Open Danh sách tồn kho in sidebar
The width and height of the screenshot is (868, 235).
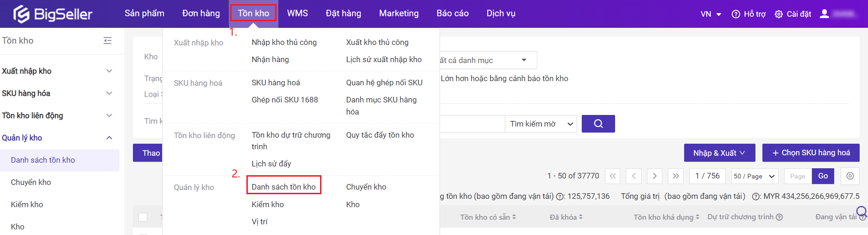pyautogui.click(x=60, y=160)
